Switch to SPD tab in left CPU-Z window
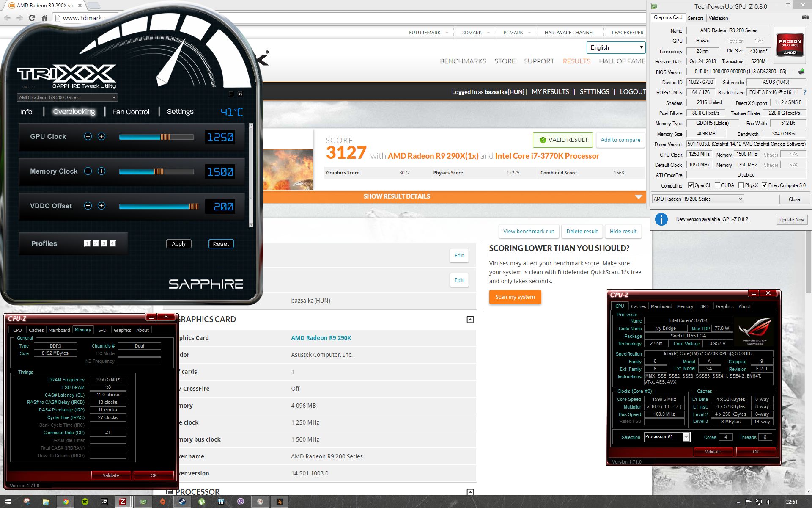The height and width of the screenshot is (508, 812). point(102,330)
